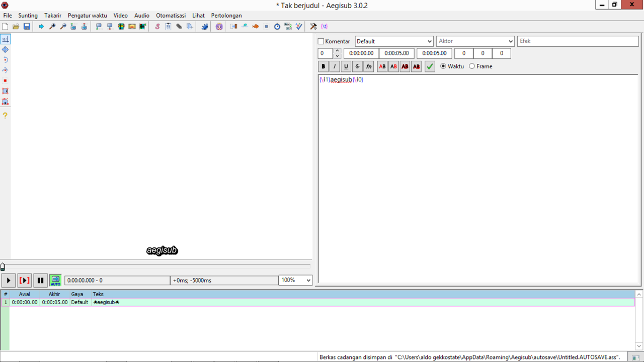Screen dimensions: 644x362
Task: Open script Properties clipboard icon
Action: (x=169, y=26)
